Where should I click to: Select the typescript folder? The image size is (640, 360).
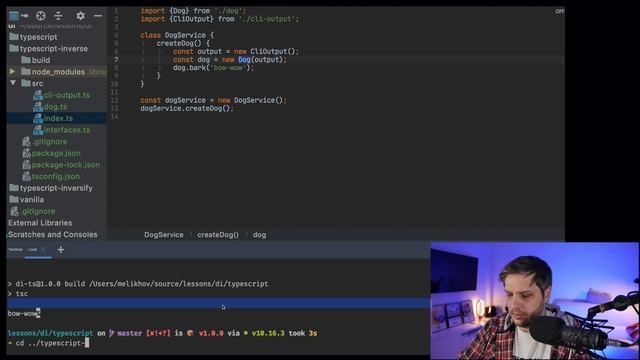[x=39, y=37]
